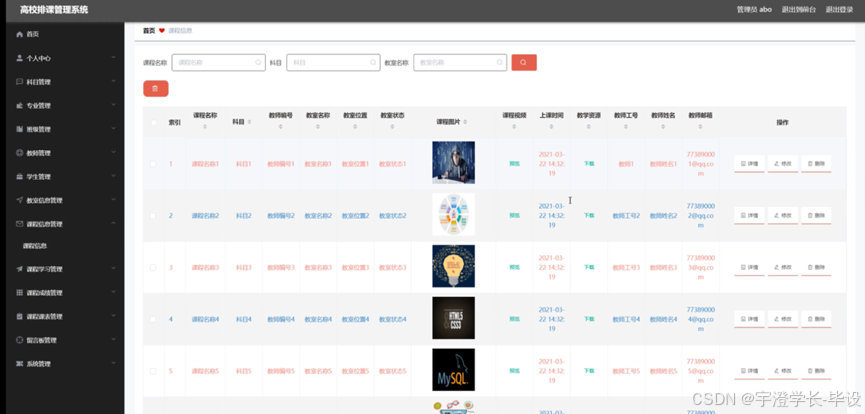Expand 课程成绩管理 using its chevron arrow
This screenshot has height=414, width=865.
click(x=113, y=293)
